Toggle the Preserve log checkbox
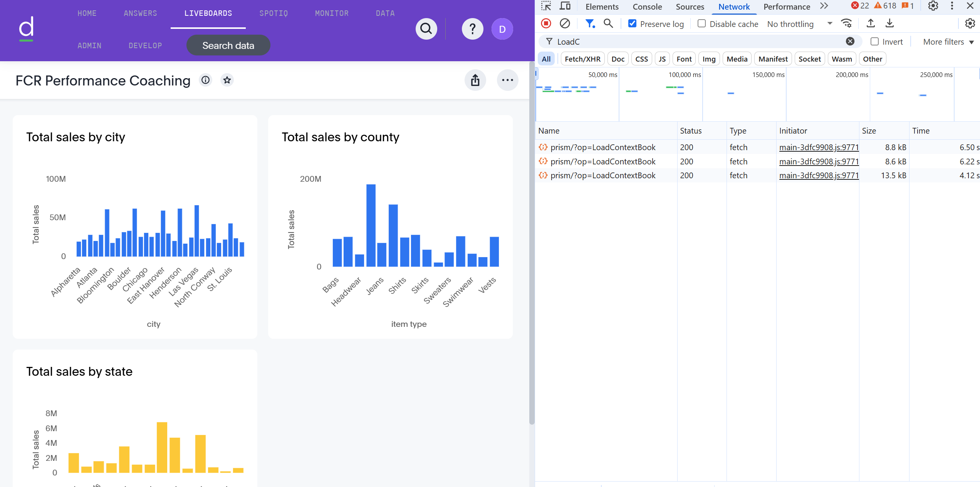Screen dimensions: 980x487 [x=632, y=23]
